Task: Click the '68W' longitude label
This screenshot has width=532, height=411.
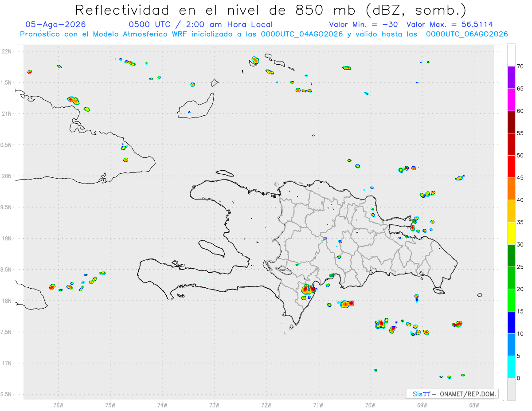Action: (x=473, y=405)
